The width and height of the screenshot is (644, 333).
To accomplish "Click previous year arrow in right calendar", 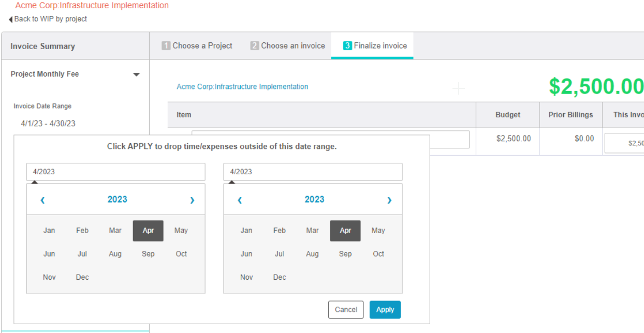I will click(240, 200).
